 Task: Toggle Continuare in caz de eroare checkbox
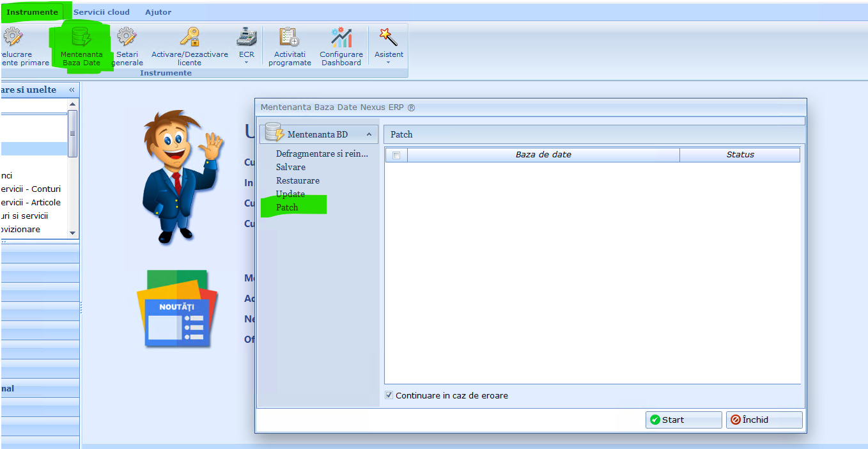point(389,395)
